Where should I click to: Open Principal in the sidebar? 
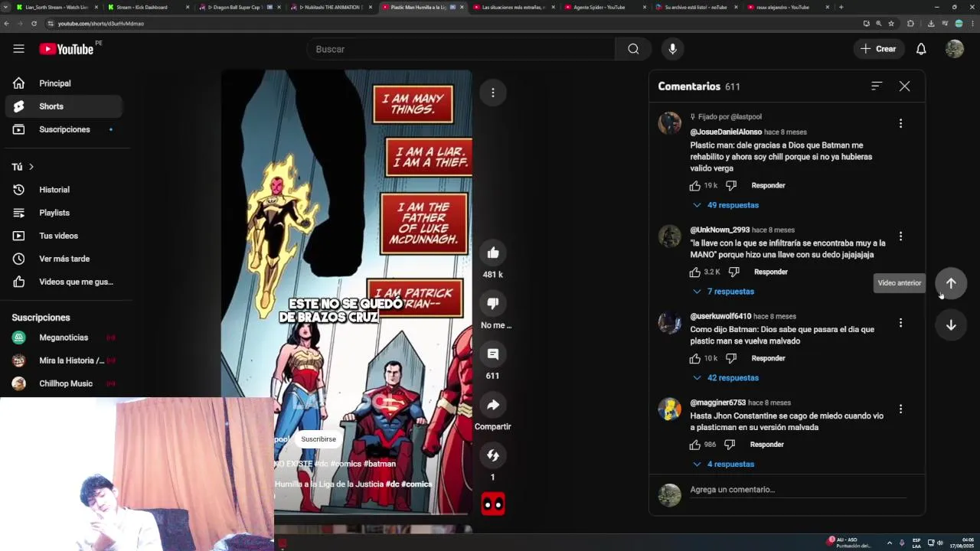pyautogui.click(x=64, y=83)
